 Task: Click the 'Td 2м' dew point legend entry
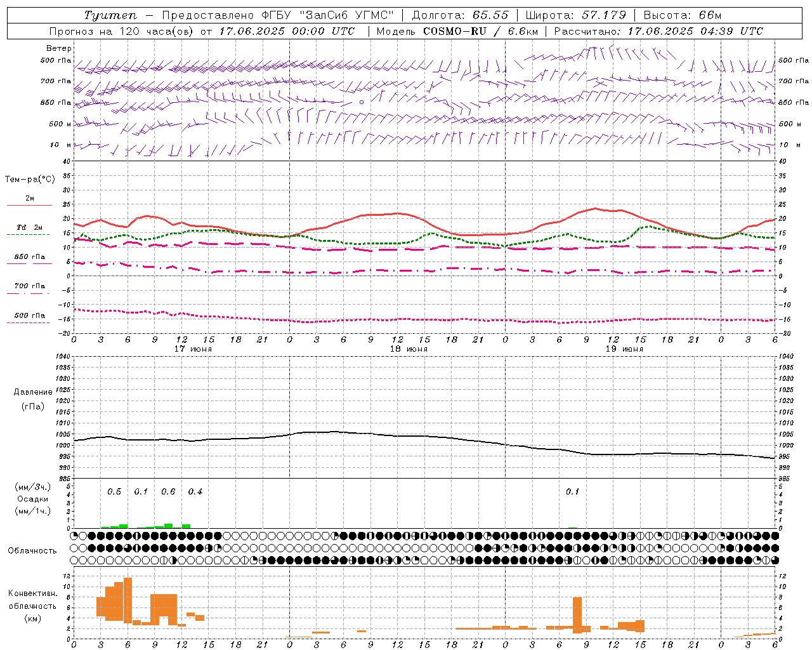coord(29,227)
